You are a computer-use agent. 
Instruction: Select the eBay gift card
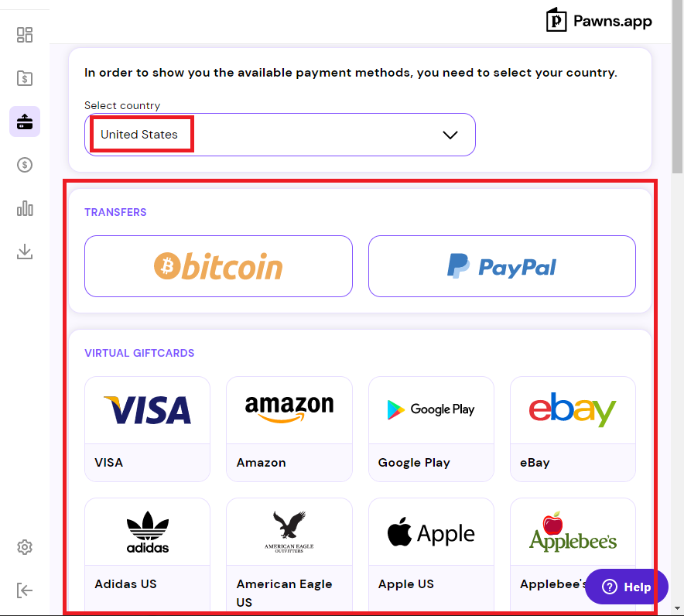pos(573,429)
